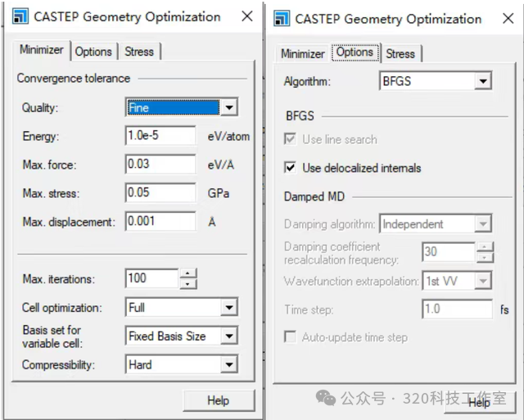Click the "GPa" unit label
The height and width of the screenshot is (420, 524).
coord(219,193)
